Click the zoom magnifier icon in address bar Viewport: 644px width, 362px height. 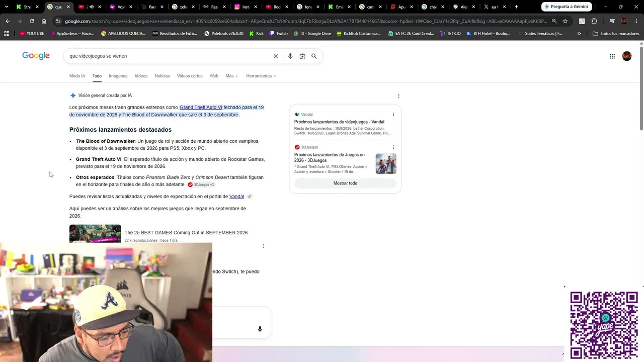(x=554, y=21)
